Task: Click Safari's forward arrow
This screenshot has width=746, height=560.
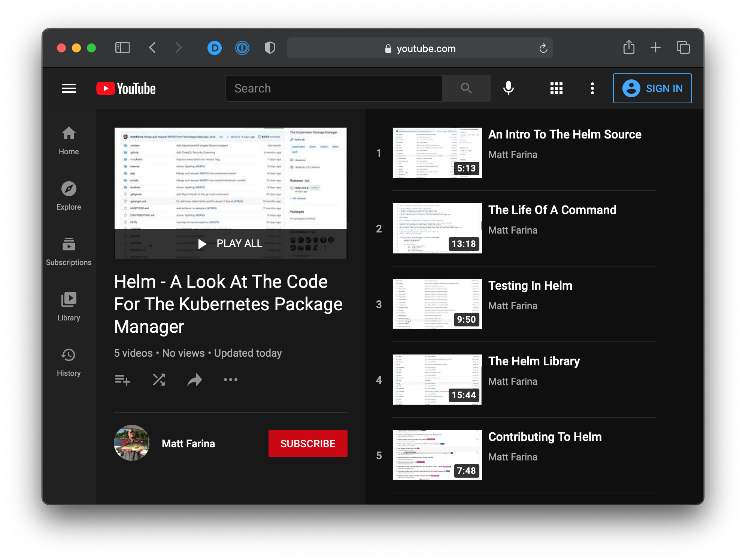Action: pos(178,48)
